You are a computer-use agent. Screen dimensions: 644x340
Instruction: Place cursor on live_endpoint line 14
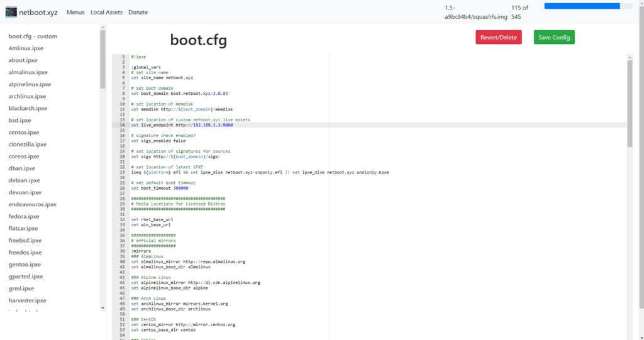click(182, 125)
